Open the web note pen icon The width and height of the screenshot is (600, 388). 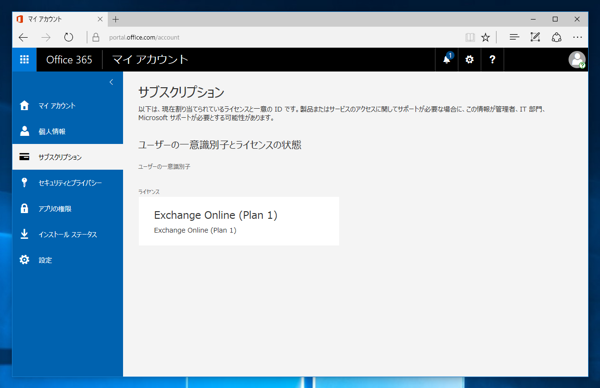[x=535, y=37]
